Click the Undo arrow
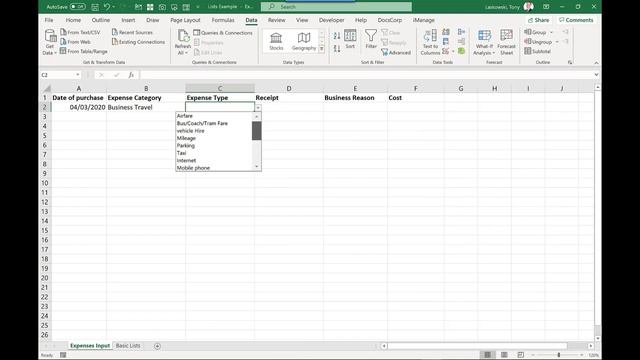The image size is (640, 360). 107,7
